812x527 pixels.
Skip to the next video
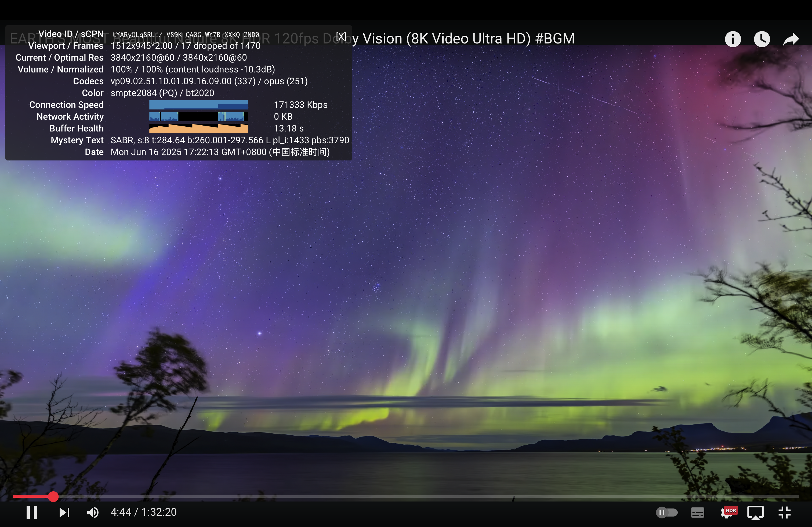tap(64, 512)
